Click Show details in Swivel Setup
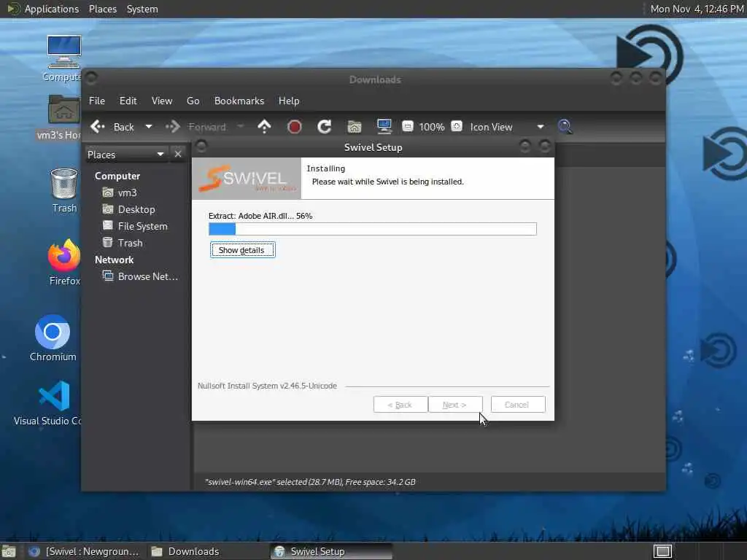 pos(242,250)
